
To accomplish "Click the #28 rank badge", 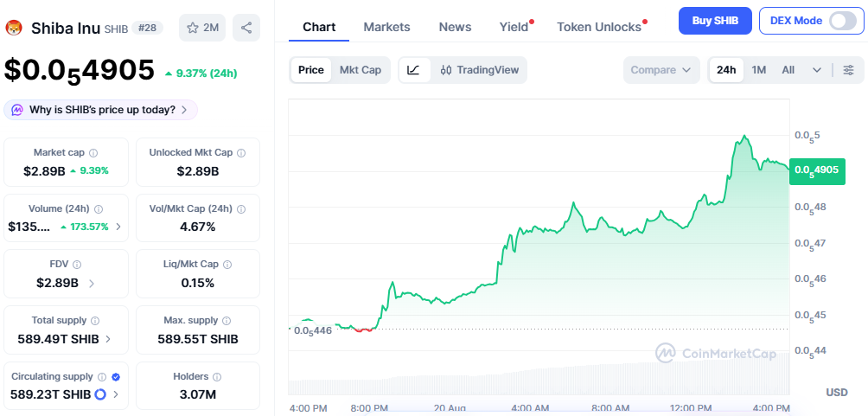I will click(x=147, y=28).
